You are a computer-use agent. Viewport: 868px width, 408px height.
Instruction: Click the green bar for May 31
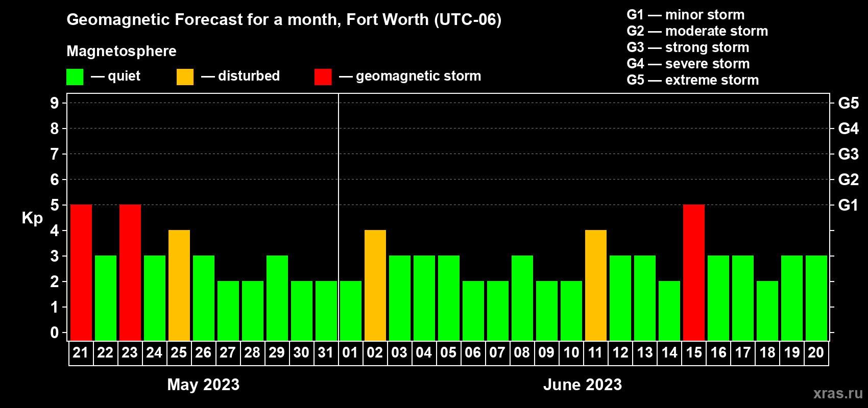coord(326,311)
